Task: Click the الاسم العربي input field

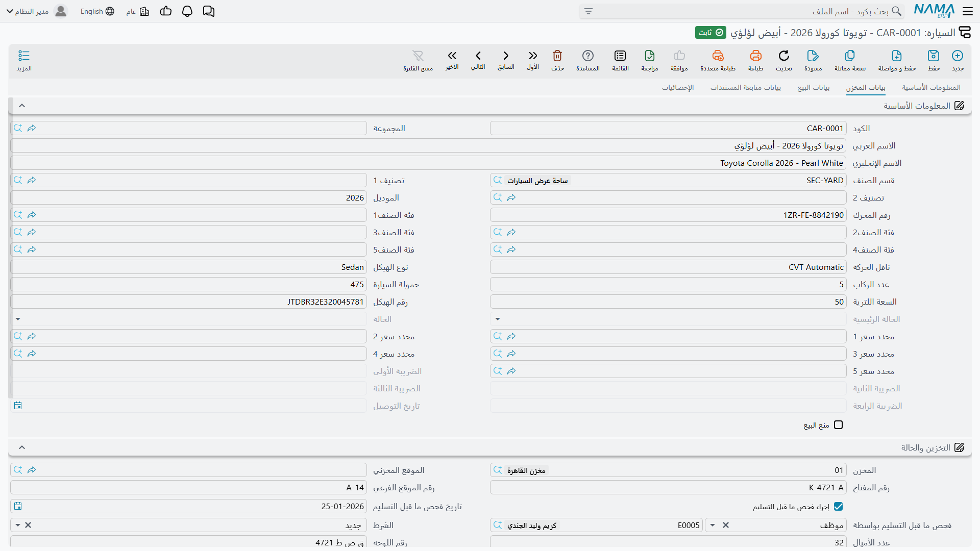Action: tap(428, 145)
